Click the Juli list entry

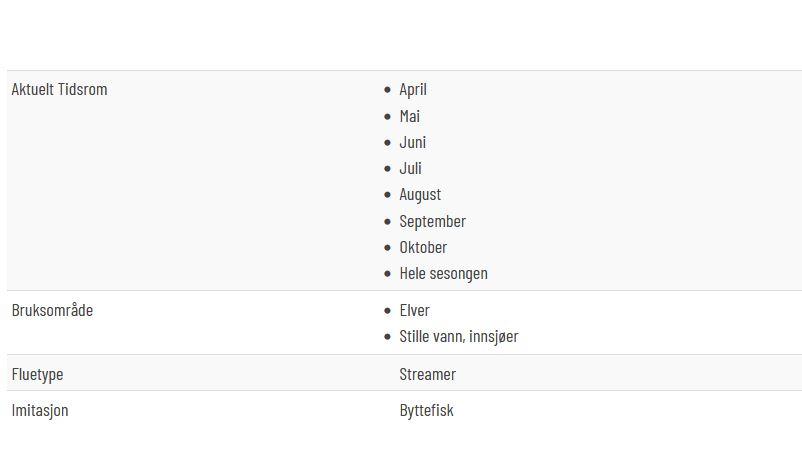[410, 168]
